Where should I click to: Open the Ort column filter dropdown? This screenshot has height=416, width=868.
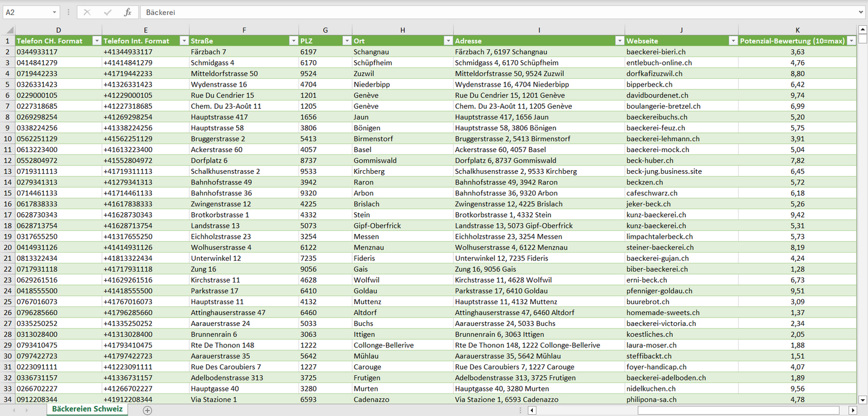tap(448, 41)
